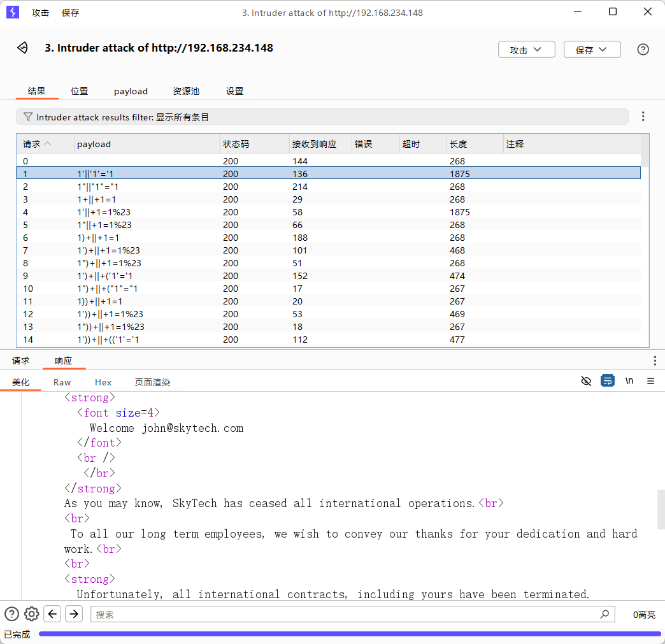
Task: Click Welcome john@skytech.com text in response
Action: coord(166,427)
